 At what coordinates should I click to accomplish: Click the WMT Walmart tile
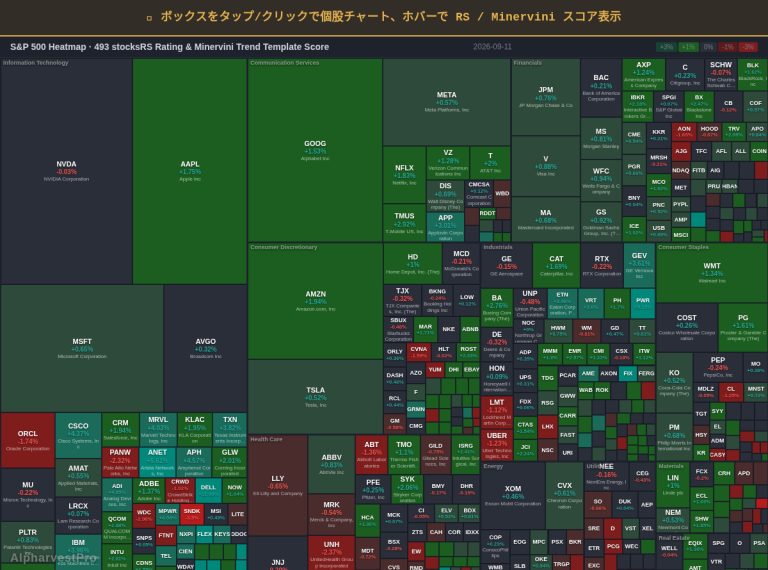[712, 273]
